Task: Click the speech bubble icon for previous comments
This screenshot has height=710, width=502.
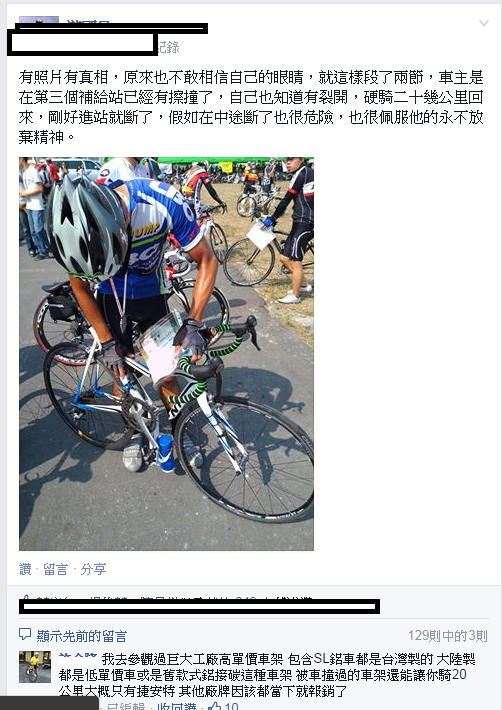Action: coord(25,634)
